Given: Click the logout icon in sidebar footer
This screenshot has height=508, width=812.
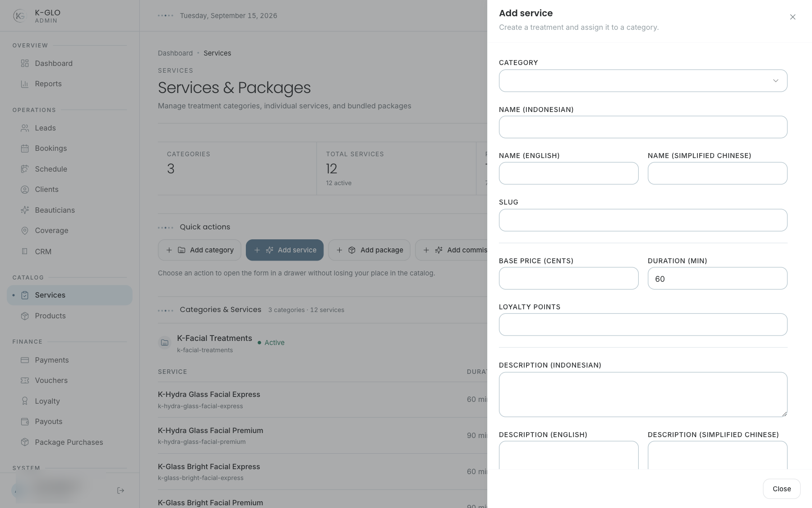Looking at the screenshot, I should 120,490.
